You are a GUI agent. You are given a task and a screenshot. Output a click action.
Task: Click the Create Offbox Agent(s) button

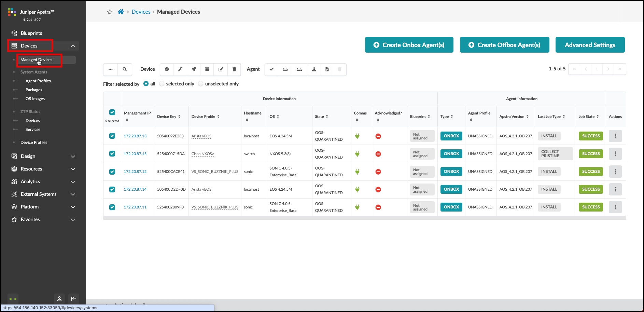pos(505,45)
